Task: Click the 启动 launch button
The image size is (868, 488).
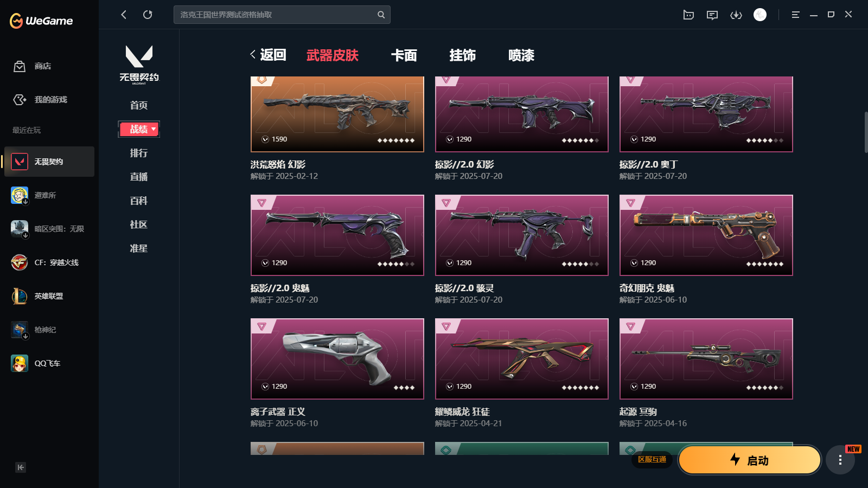Action: point(750,460)
